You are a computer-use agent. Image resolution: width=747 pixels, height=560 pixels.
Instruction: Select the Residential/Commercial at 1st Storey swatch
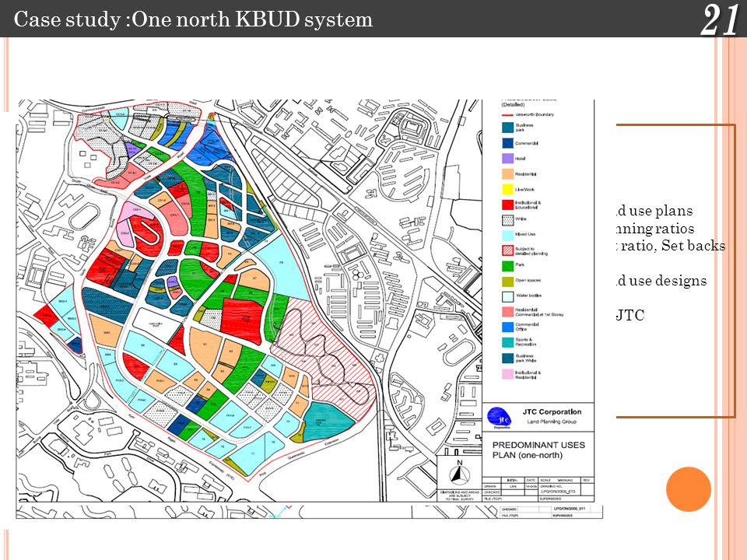(x=507, y=312)
